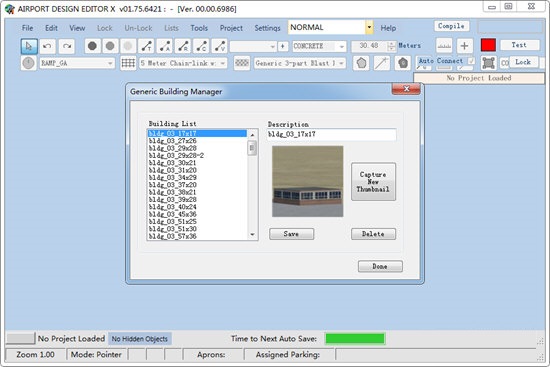Open the Tools menu
The height and width of the screenshot is (367, 550).
tap(199, 28)
